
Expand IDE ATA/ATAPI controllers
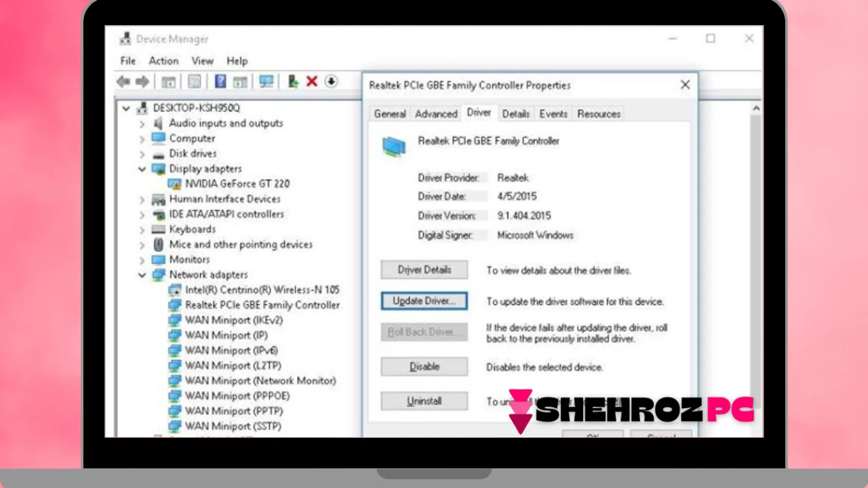coord(142,214)
